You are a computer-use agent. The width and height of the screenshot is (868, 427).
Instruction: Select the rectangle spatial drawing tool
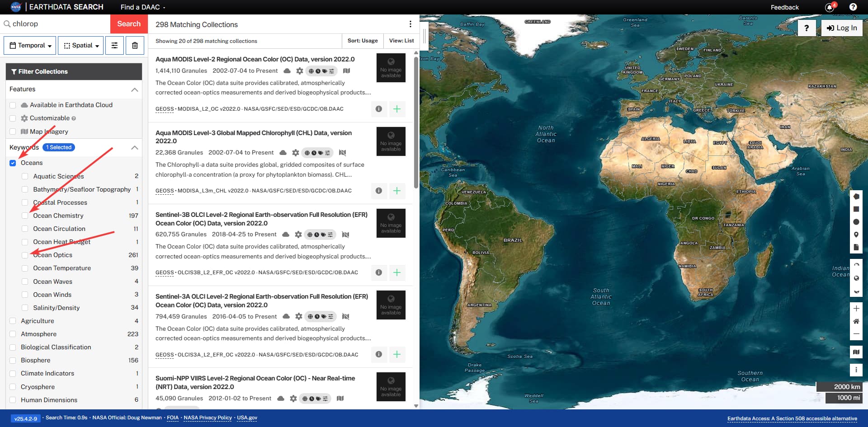point(856,209)
